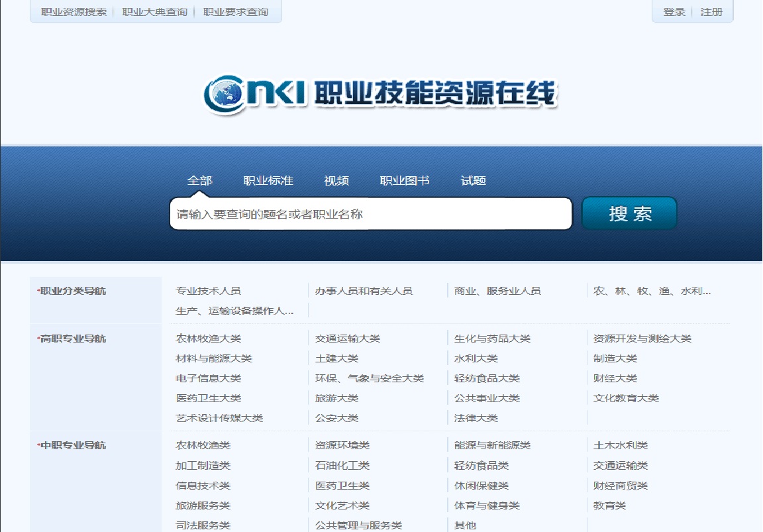Image resolution: width=763 pixels, height=532 pixels.
Task: Switch to the 职业标准 search tab
Action: [268, 181]
